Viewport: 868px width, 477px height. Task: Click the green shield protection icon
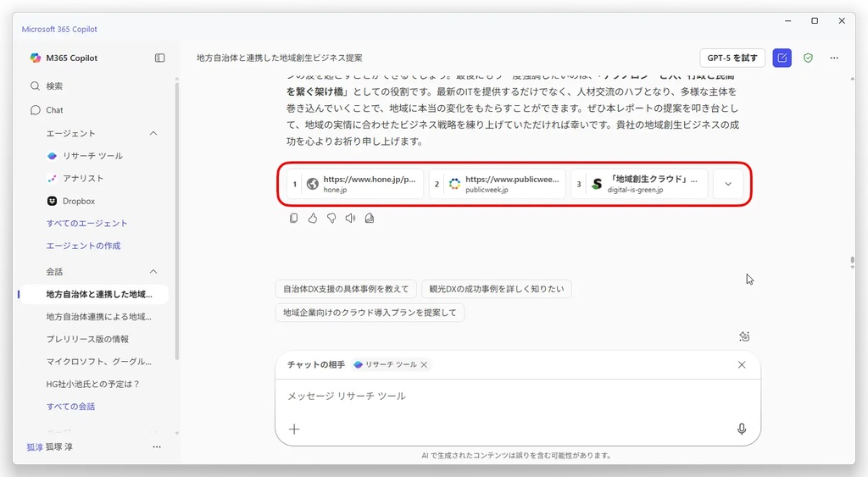[x=808, y=58]
